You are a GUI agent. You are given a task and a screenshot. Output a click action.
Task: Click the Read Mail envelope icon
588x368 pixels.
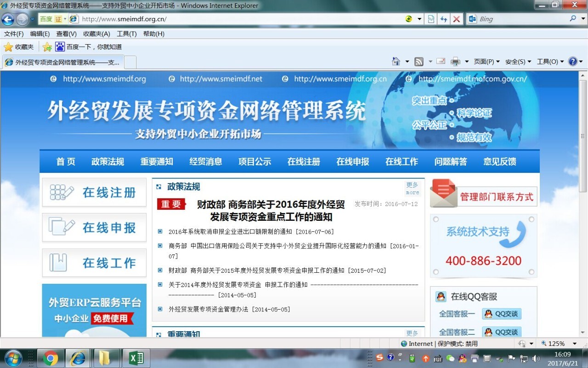tap(441, 61)
